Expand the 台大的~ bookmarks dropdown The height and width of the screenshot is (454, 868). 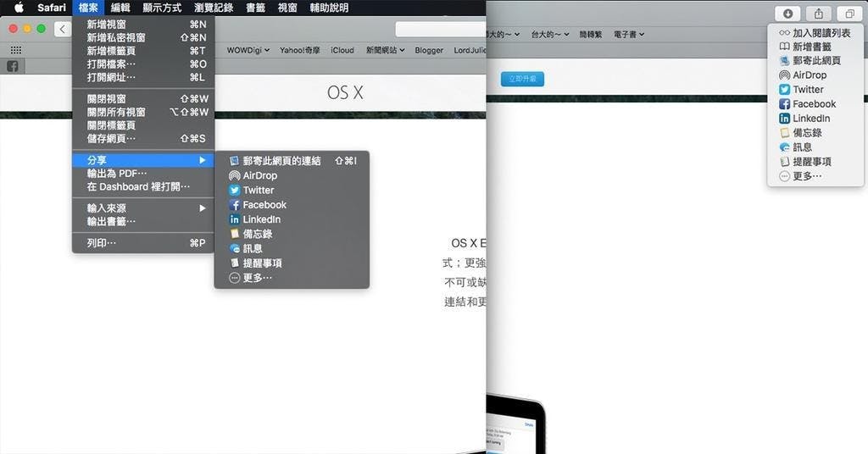(x=549, y=34)
